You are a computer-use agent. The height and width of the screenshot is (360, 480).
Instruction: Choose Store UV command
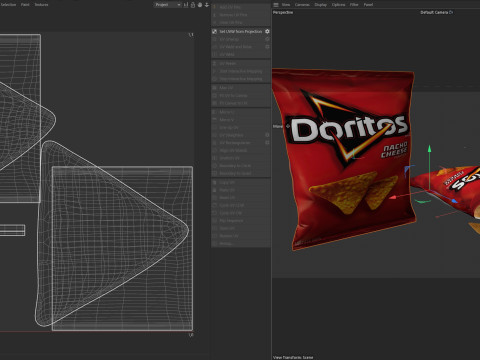click(x=241, y=228)
